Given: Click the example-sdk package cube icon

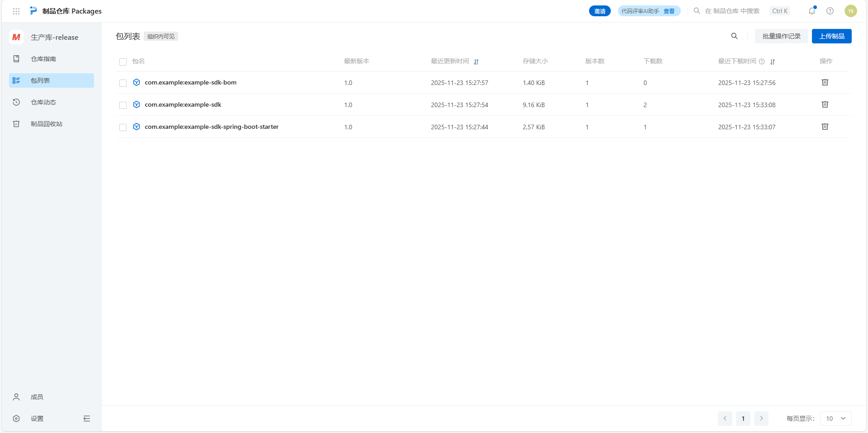Looking at the screenshot, I should pos(137,104).
